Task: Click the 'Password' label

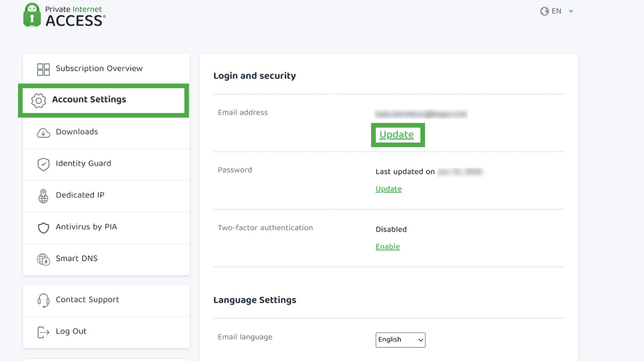Action: pyautogui.click(x=235, y=170)
